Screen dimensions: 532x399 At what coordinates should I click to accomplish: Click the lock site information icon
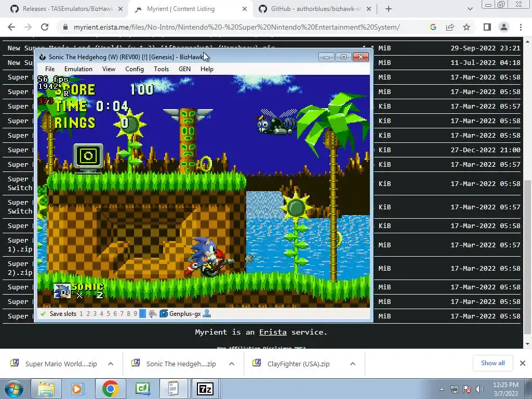[x=65, y=27]
